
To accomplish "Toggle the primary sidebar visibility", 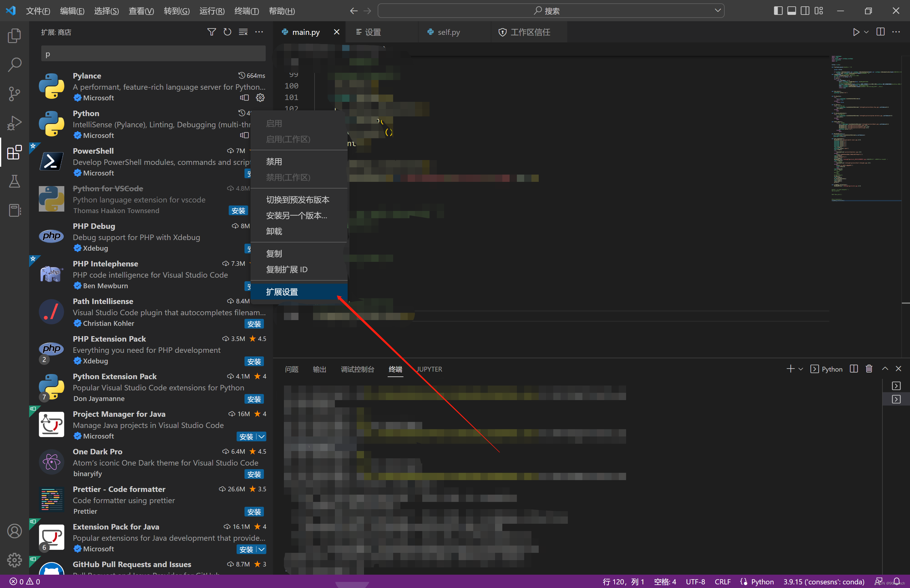I will [x=777, y=11].
